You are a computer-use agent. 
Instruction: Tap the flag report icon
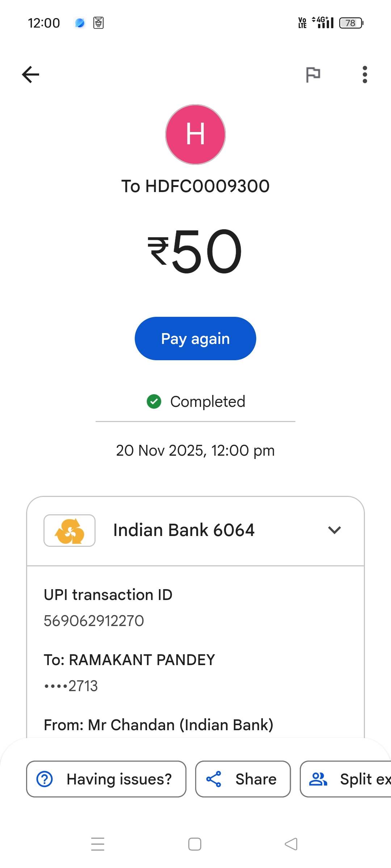tap(313, 75)
